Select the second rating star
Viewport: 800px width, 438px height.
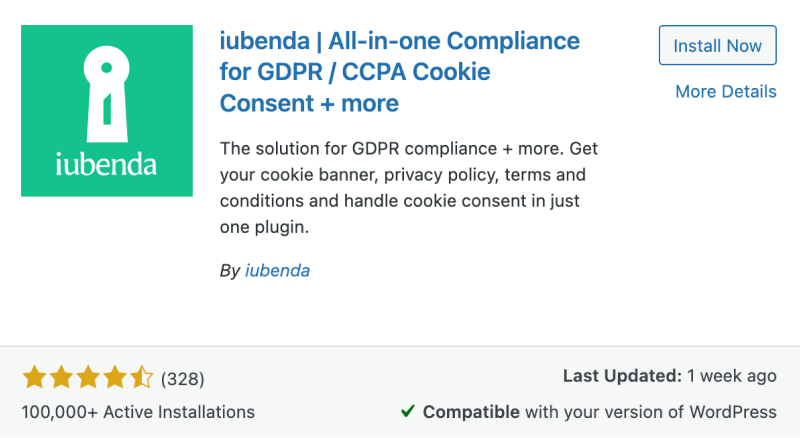[61, 378]
